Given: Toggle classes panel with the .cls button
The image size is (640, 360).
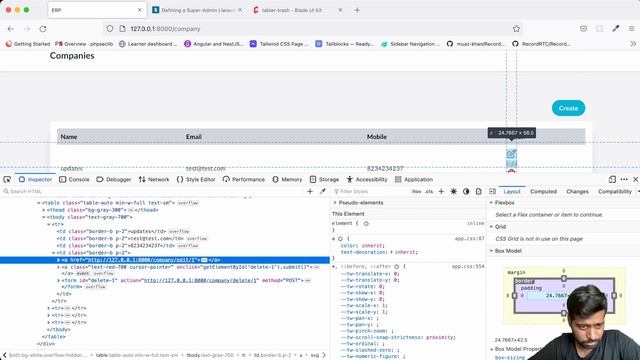Looking at the screenshot, I should point(429,191).
